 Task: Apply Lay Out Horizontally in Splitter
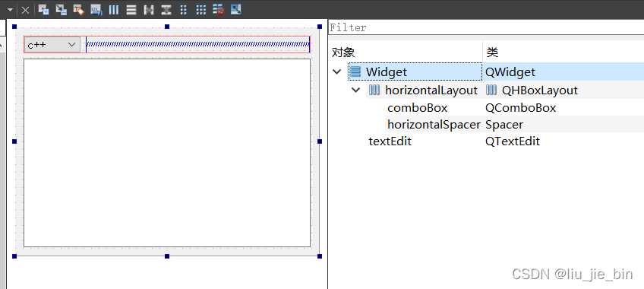point(149,9)
